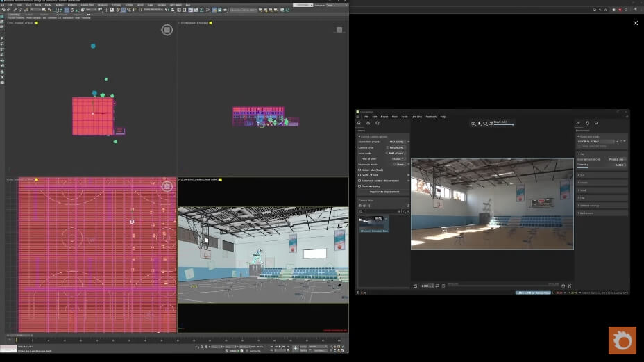Open the Modeling ribbon tab in 3ds Max
Screen dimensions: 644x362
coord(15,15)
